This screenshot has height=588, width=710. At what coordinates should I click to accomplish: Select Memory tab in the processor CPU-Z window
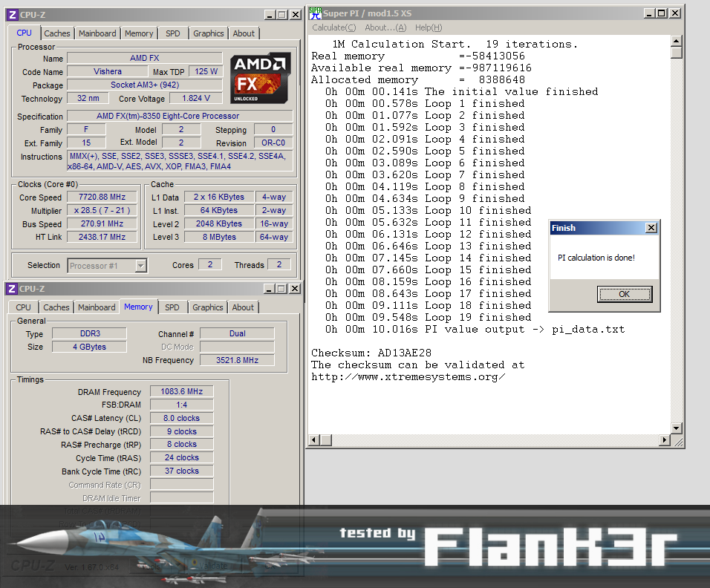pyautogui.click(x=139, y=33)
